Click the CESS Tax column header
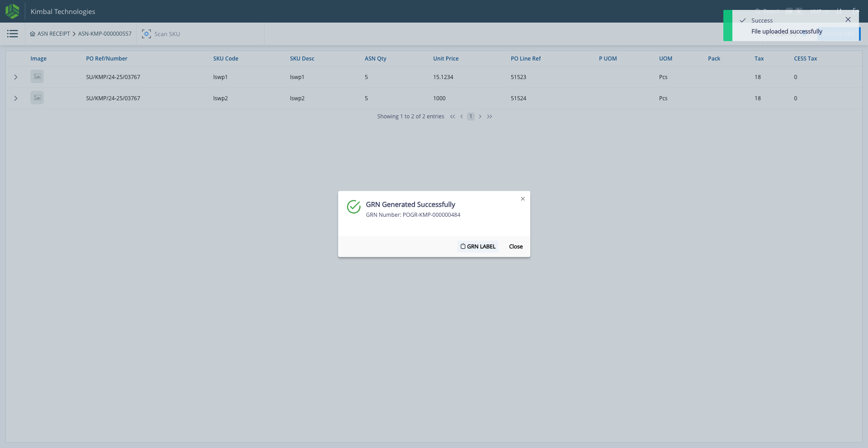This screenshot has height=448, width=868. point(806,59)
